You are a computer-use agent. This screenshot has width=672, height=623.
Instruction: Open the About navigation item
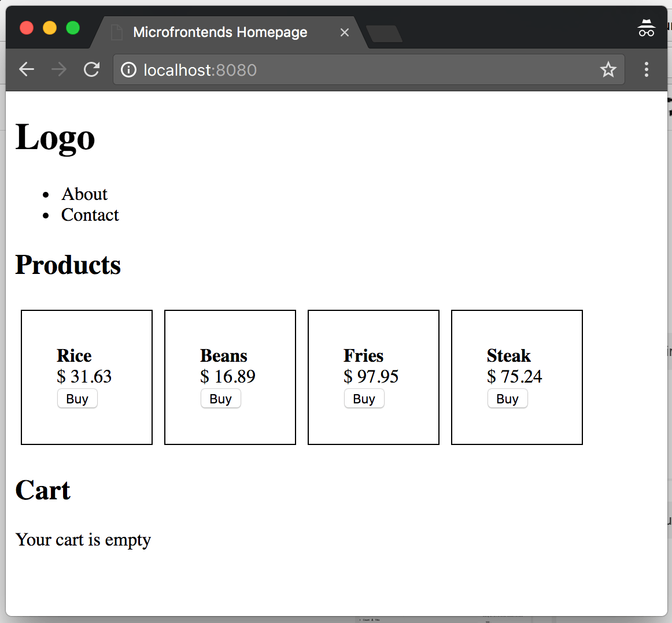[x=84, y=194]
